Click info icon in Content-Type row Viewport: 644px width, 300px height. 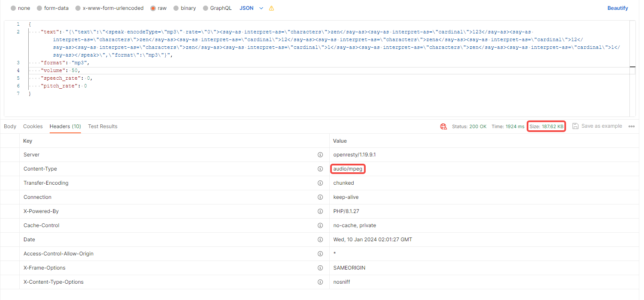(x=320, y=169)
